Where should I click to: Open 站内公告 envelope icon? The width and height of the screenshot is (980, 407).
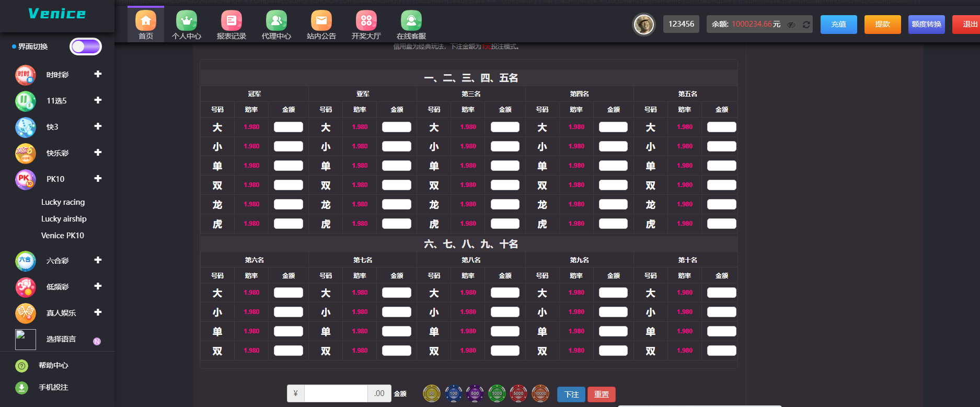click(x=321, y=21)
